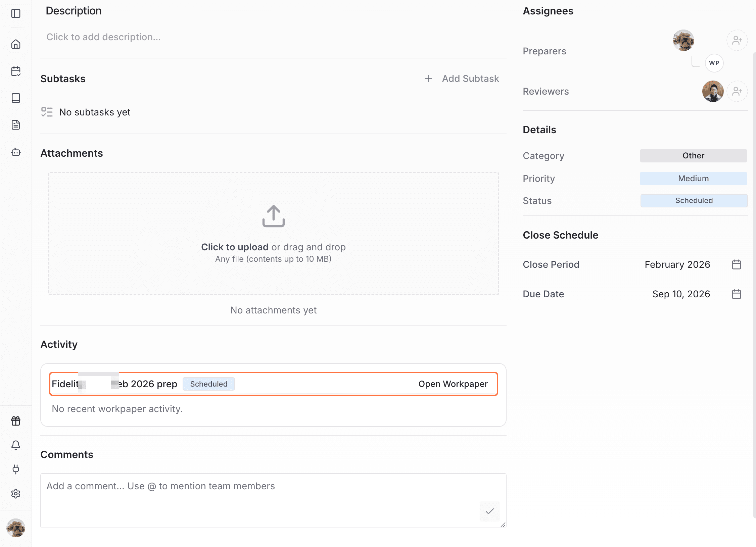Viewport: 756px width, 547px height.
Task: Click Add Subtask
Action: click(471, 79)
